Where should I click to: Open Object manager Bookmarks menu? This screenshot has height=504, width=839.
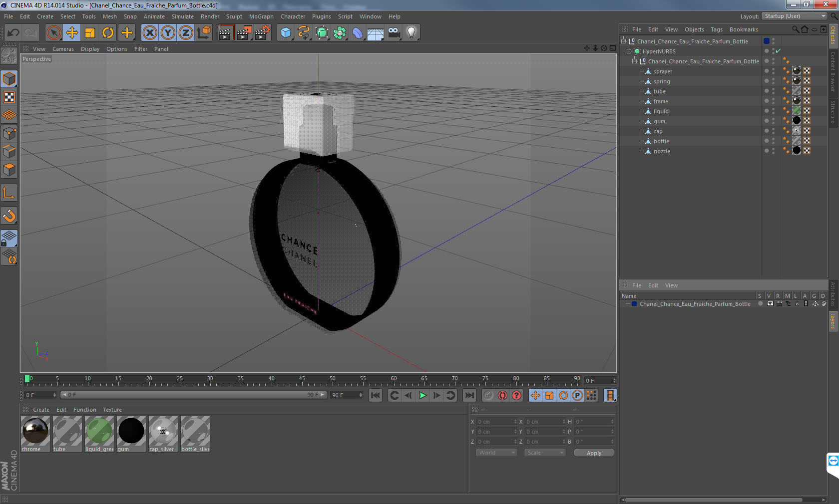click(x=744, y=29)
